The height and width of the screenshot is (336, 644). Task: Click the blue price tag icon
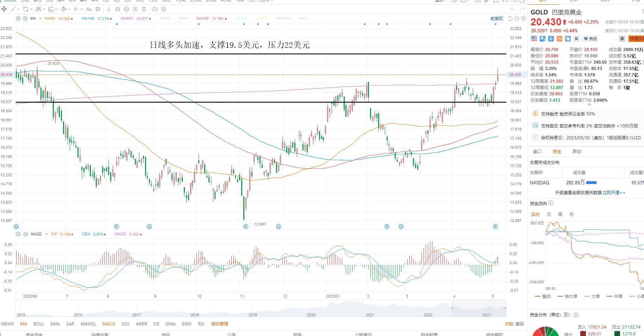point(568,38)
